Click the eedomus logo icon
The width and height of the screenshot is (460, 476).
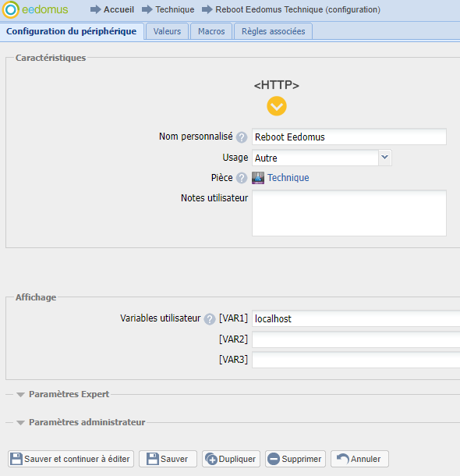(11, 9)
